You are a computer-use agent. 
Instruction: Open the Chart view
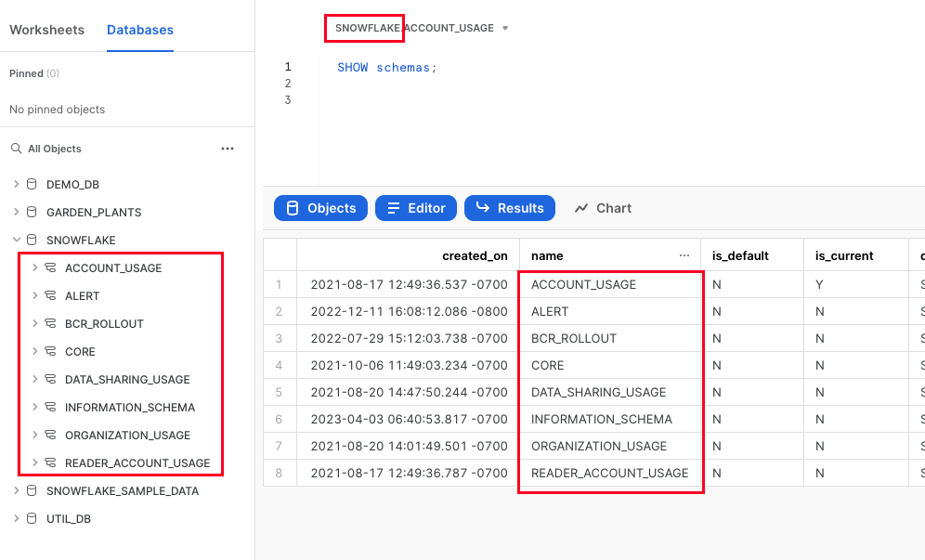click(x=603, y=208)
